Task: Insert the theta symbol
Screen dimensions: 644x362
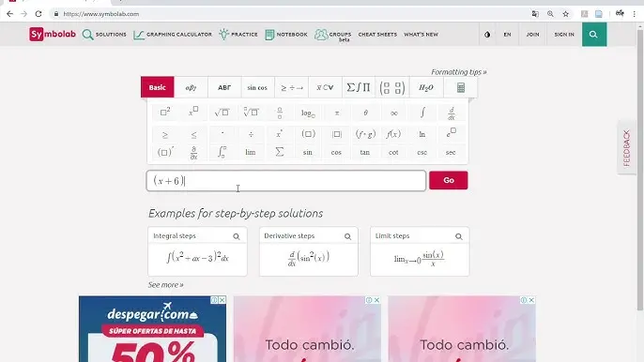Action: pyautogui.click(x=365, y=113)
